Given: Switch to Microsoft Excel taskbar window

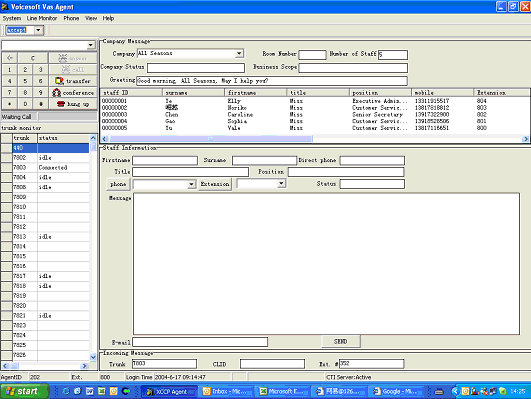Looking at the screenshot, I should (x=282, y=392).
